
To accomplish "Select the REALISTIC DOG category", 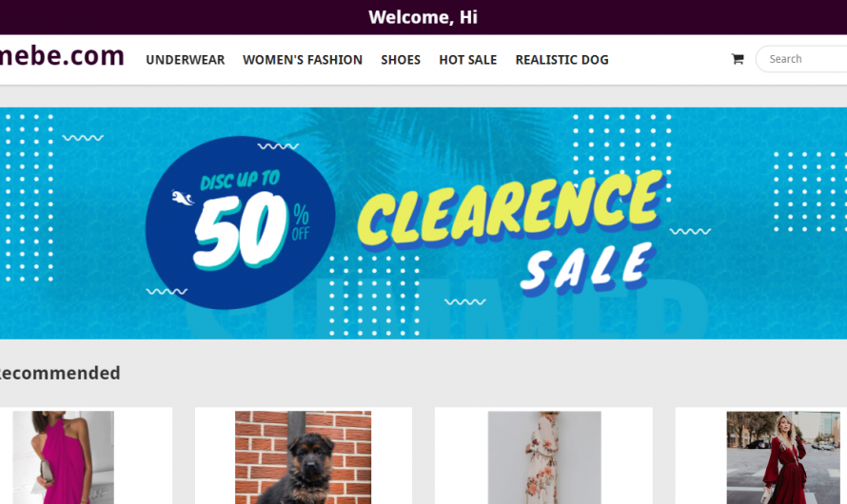I will [561, 60].
